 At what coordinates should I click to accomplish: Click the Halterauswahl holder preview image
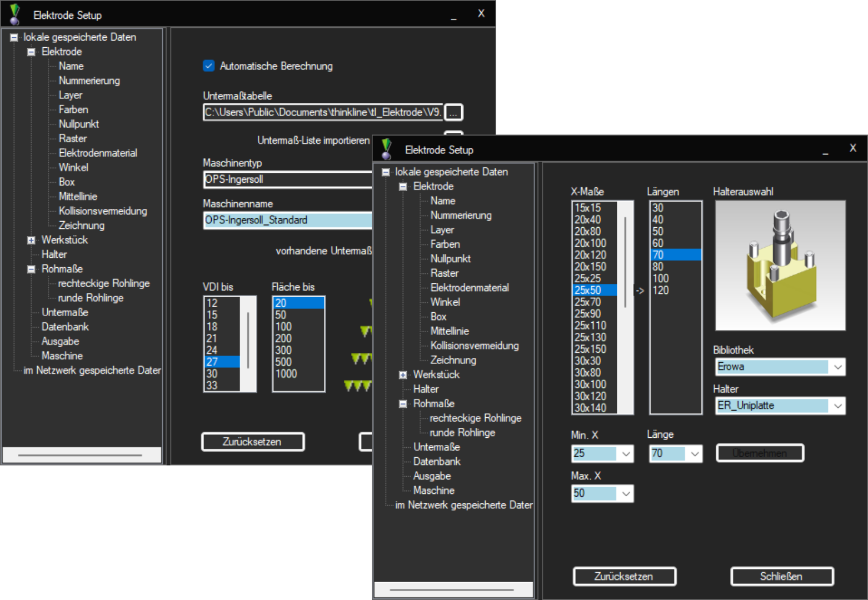pyautogui.click(x=780, y=266)
